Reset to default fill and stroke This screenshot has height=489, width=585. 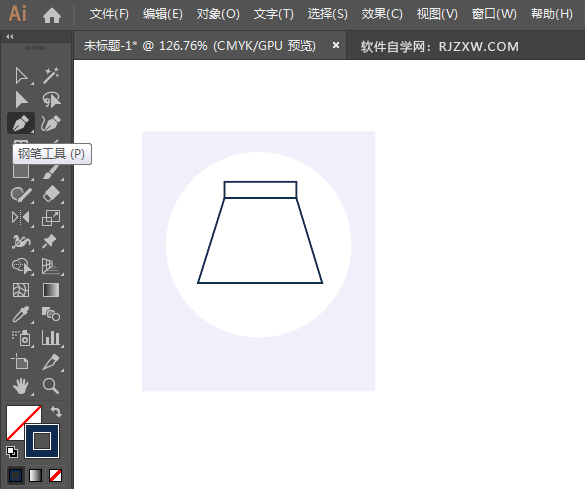click(x=12, y=452)
